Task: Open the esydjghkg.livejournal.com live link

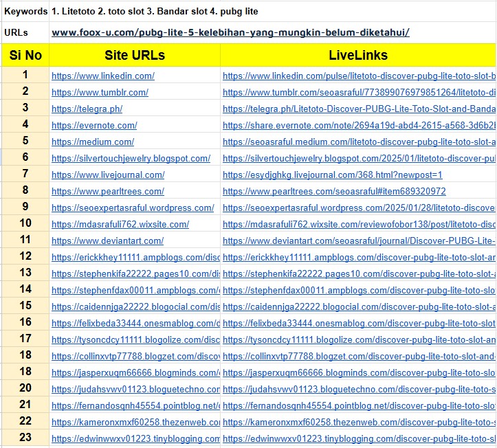Action: pos(333,175)
